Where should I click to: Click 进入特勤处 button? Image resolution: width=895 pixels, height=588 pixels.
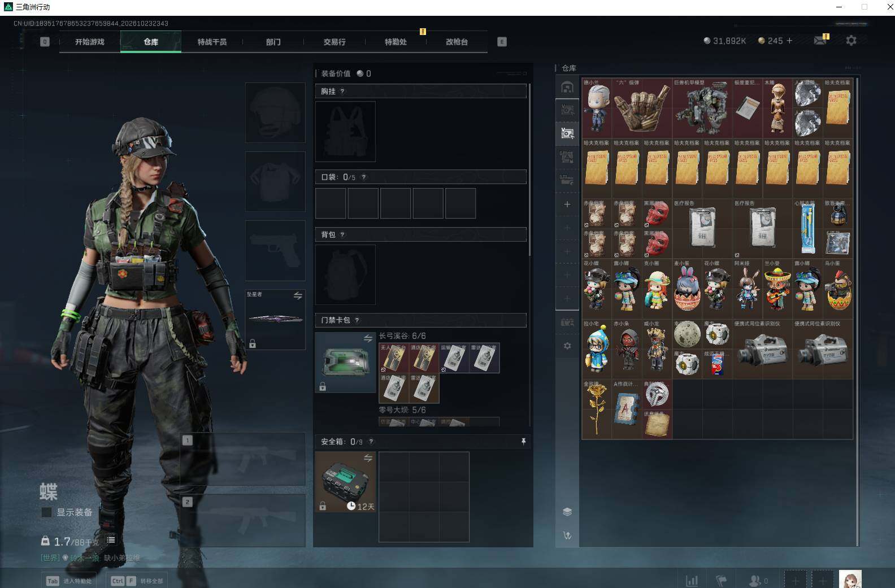click(70, 581)
